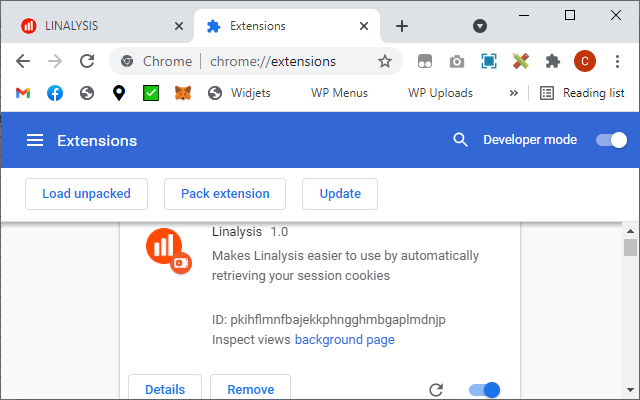Close the Extensions tab
The height and width of the screenshot is (400, 640).
point(364,26)
